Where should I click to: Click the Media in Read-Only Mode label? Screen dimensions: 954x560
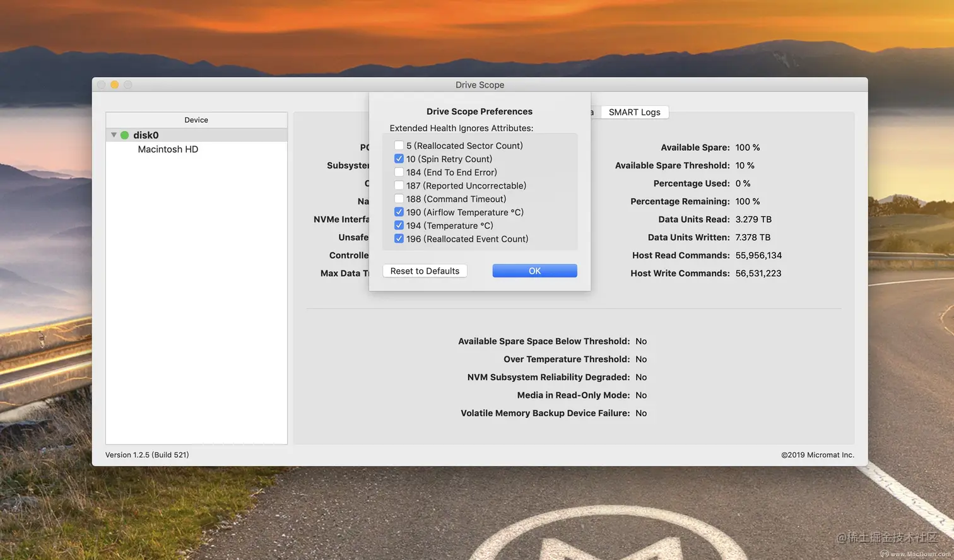[x=574, y=395]
